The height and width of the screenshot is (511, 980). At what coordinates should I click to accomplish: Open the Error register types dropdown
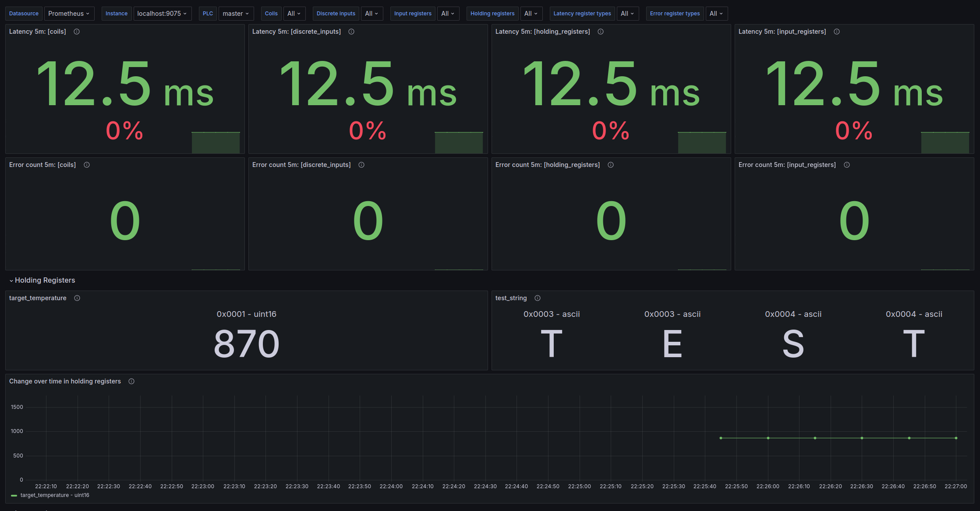(716, 14)
